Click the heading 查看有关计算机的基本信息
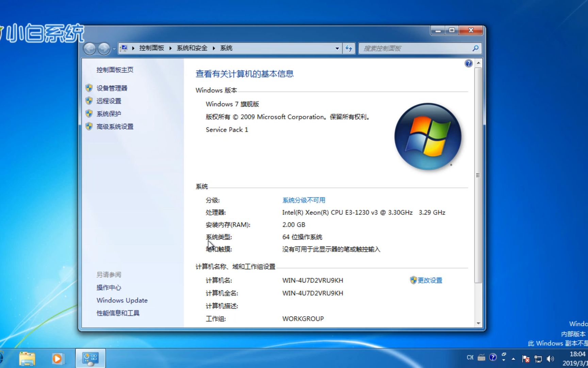This screenshot has width=588, height=368. click(x=245, y=74)
